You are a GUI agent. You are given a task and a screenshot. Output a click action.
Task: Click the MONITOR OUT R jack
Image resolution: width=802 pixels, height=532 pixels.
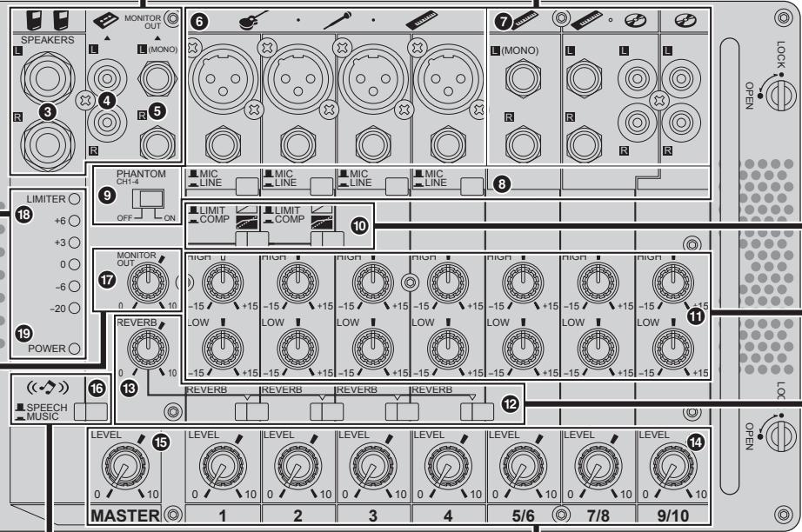coord(157,143)
